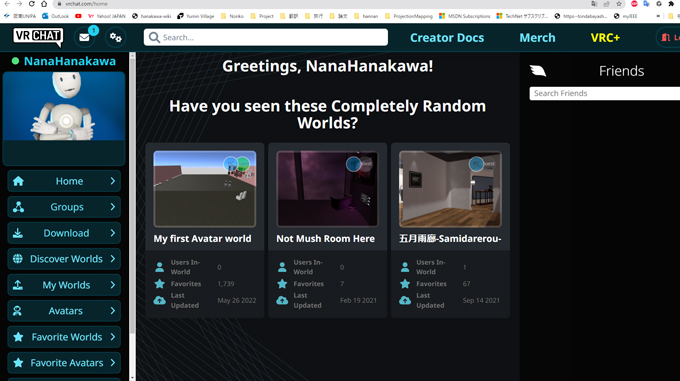The image size is (680, 381).
Task: Click the Groups people icon
Action: click(18, 207)
